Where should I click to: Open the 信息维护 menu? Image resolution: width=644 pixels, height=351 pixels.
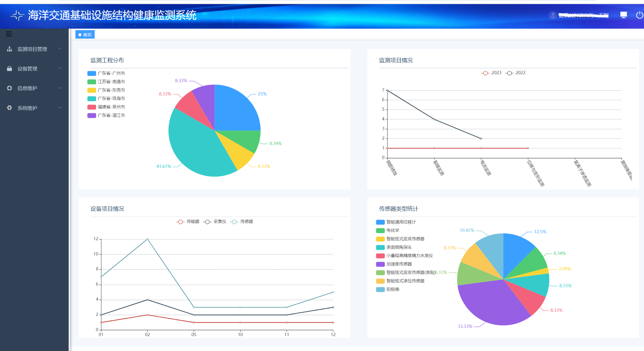34,88
